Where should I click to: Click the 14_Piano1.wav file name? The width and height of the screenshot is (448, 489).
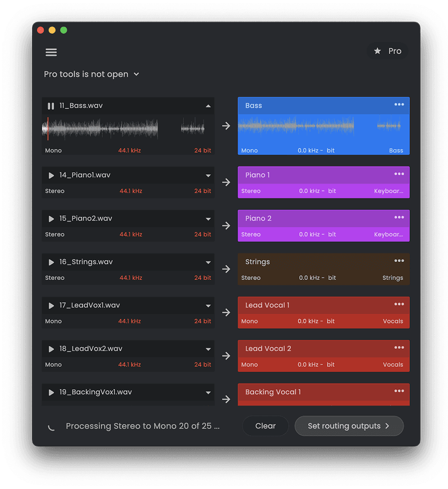click(85, 176)
